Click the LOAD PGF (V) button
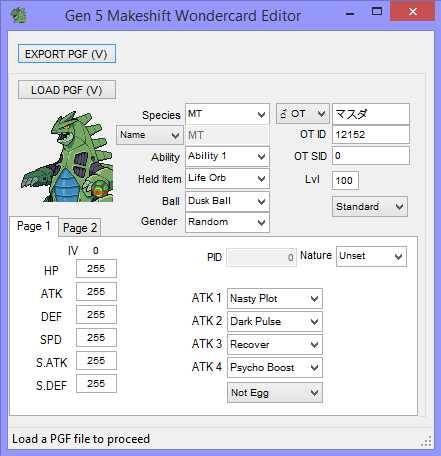Viewport: 441px width, 456px height. pyautogui.click(x=67, y=90)
